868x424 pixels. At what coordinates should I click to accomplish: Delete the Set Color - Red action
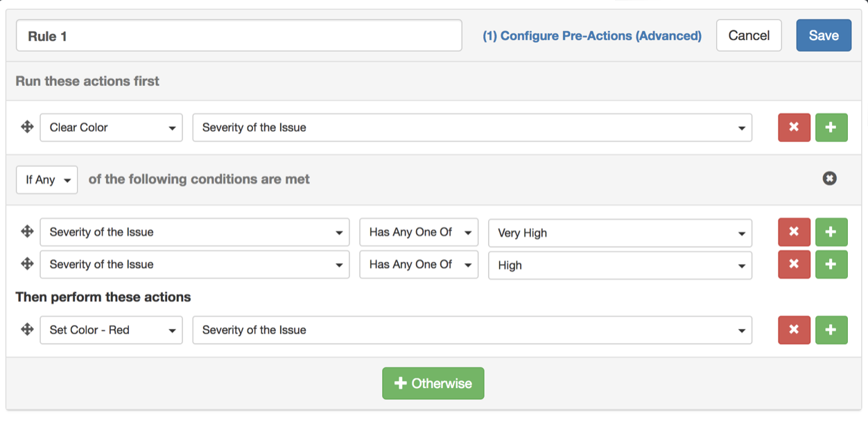tap(794, 330)
